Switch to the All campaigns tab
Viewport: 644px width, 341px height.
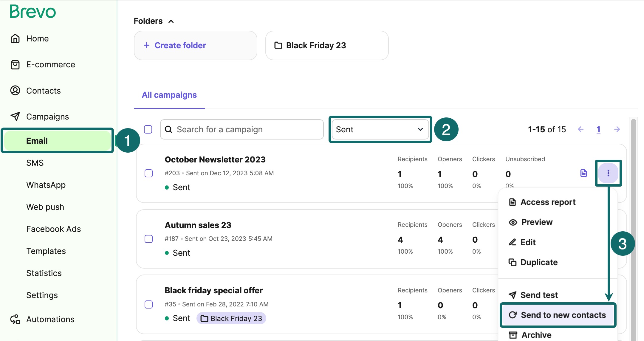pos(169,95)
